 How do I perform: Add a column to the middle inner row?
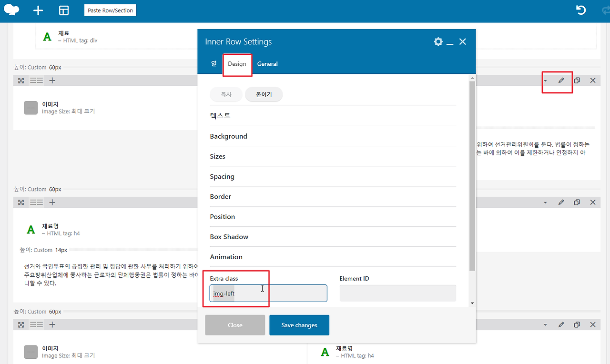(x=52, y=202)
